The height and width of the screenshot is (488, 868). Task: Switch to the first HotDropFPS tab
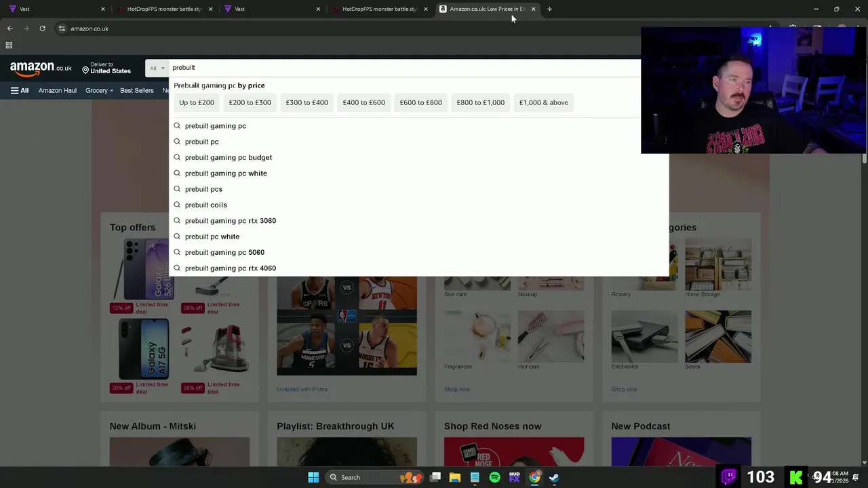pyautogui.click(x=164, y=9)
